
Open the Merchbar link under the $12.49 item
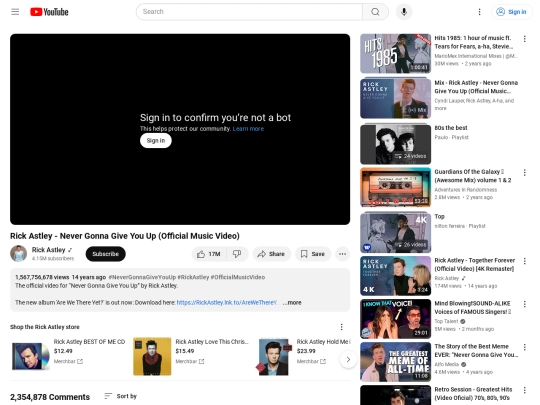click(68, 361)
